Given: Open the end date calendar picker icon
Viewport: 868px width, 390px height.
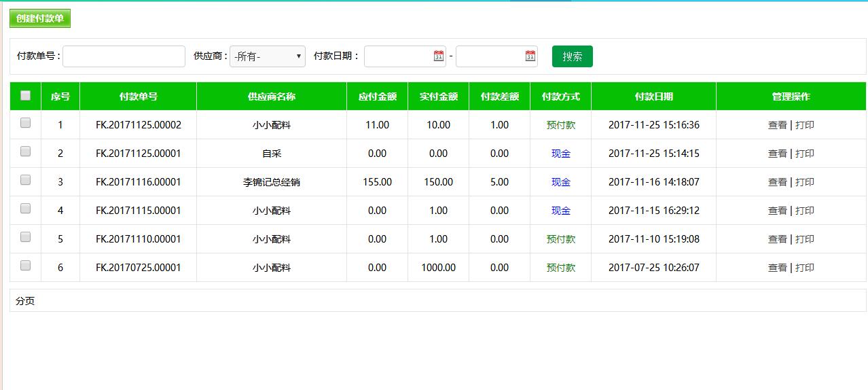Looking at the screenshot, I should (x=530, y=56).
